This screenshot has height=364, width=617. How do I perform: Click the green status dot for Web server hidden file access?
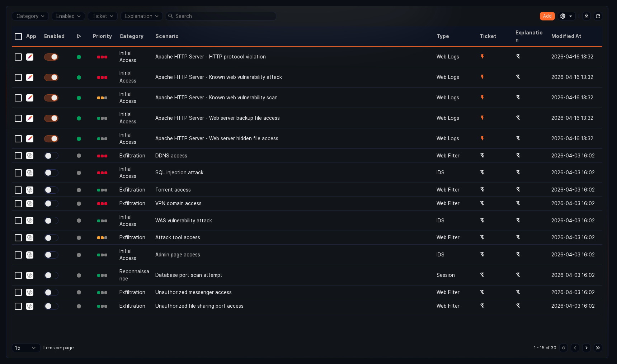(x=79, y=138)
